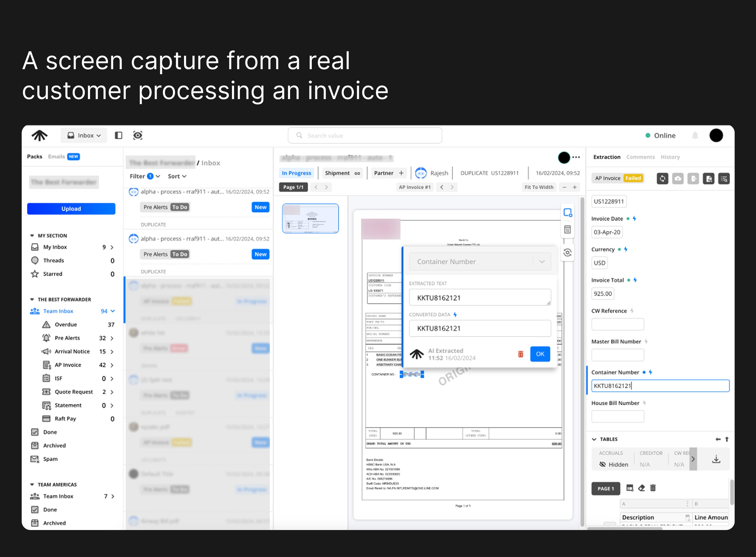The width and height of the screenshot is (756, 557).
Task: Toggle Hidden visibility for Accruals
Action: 603,464
